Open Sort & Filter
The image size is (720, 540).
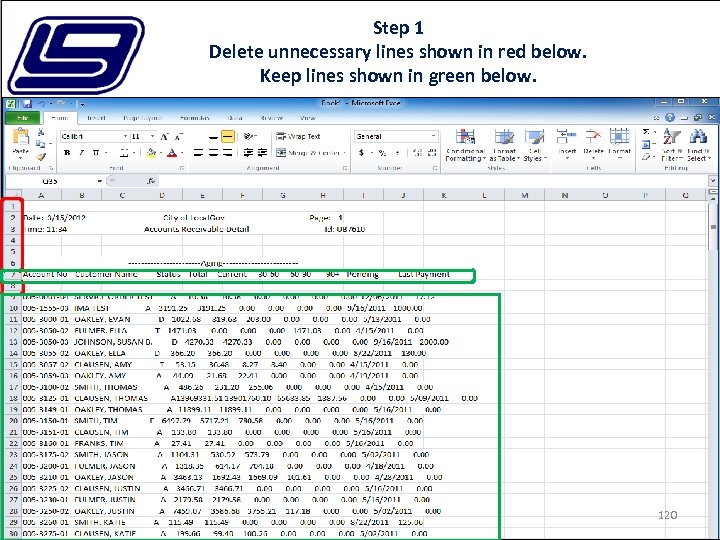[x=672, y=145]
